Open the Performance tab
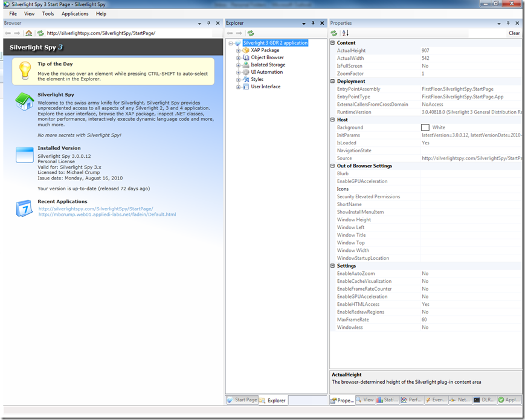Image resolution: width=525 pixels, height=420 pixels. (411, 400)
